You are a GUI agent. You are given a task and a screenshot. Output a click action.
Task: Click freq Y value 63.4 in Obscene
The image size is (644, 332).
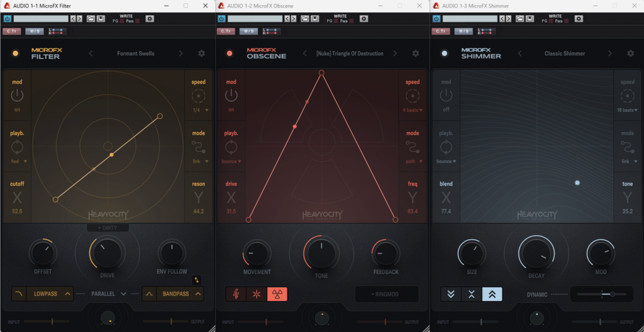pyautogui.click(x=413, y=211)
